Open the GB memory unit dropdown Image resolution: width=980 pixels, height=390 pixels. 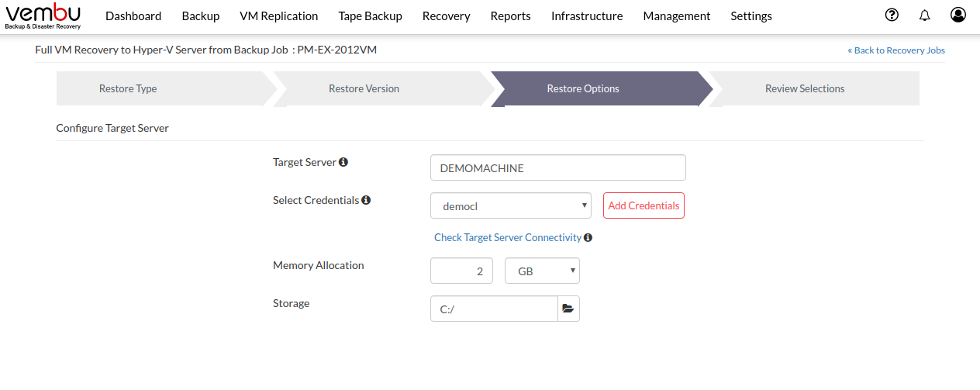point(542,271)
